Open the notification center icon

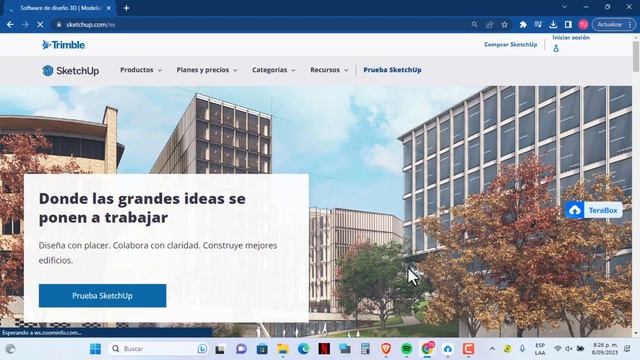pyautogui.click(x=627, y=349)
